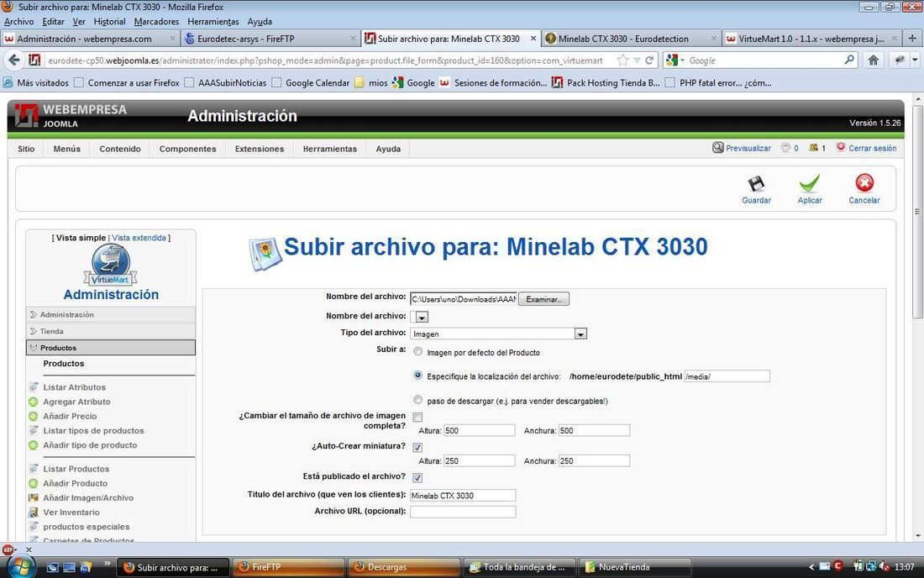Click the Añadir tipo de producto icon

click(x=34, y=445)
